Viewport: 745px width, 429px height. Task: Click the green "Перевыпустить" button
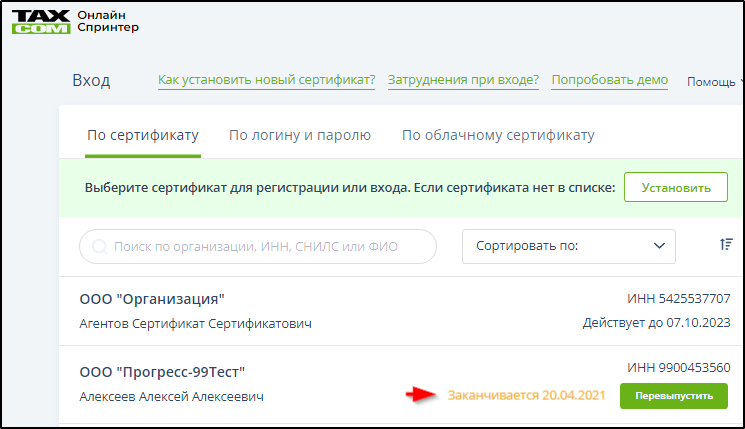coord(673,396)
